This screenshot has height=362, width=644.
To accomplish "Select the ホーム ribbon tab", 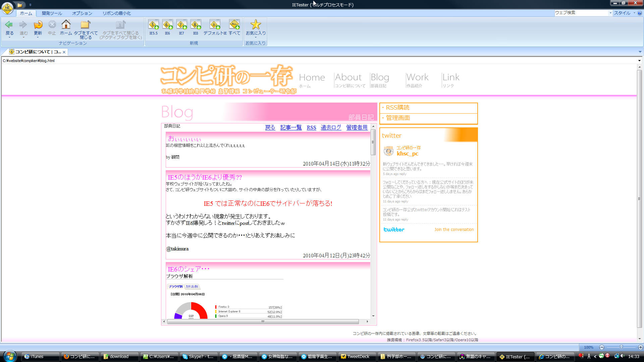I will (26, 13).
